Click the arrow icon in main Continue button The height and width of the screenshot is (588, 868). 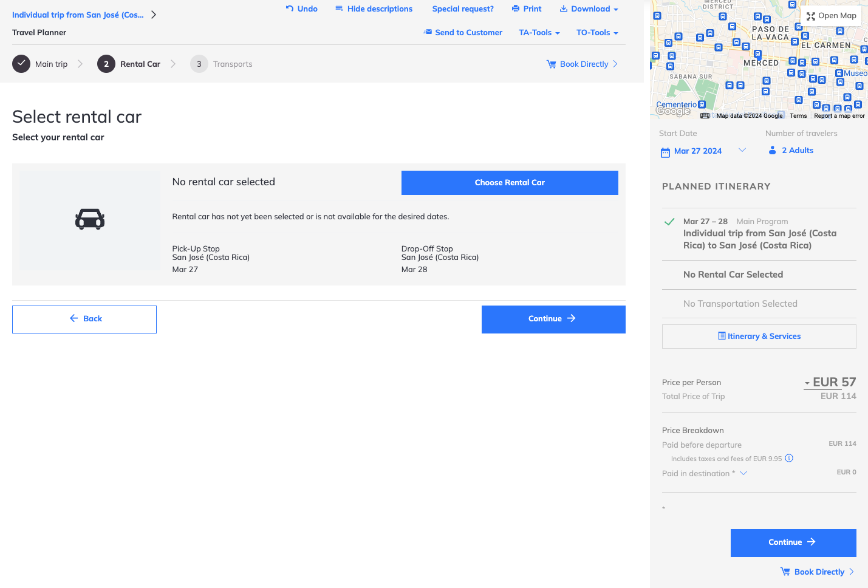(x=571, y=318)
